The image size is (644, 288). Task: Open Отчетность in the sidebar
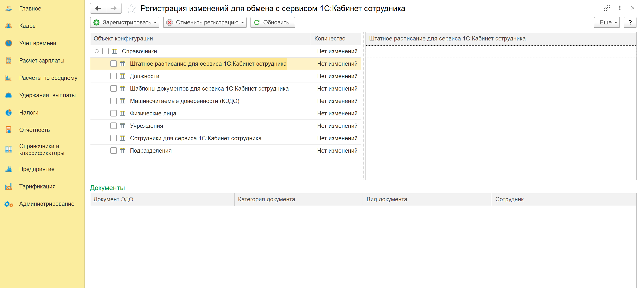(34, 130)
